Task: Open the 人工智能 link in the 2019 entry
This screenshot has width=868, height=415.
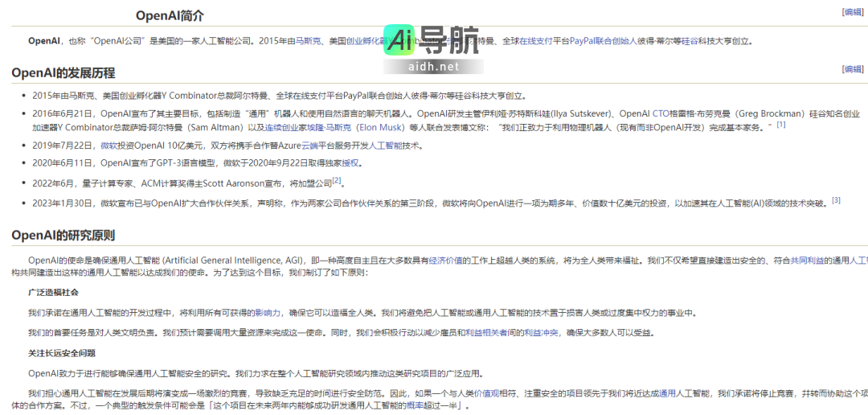Action: pos(385,146)
